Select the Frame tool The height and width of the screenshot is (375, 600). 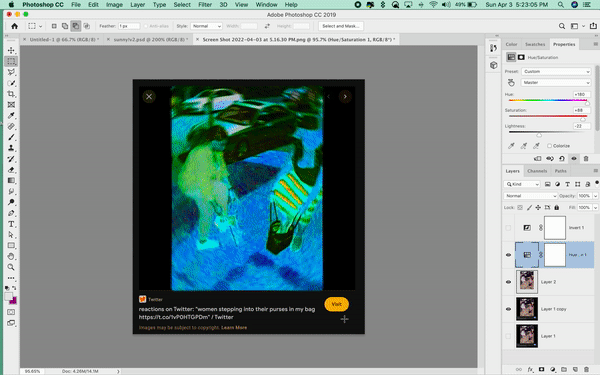11,104
